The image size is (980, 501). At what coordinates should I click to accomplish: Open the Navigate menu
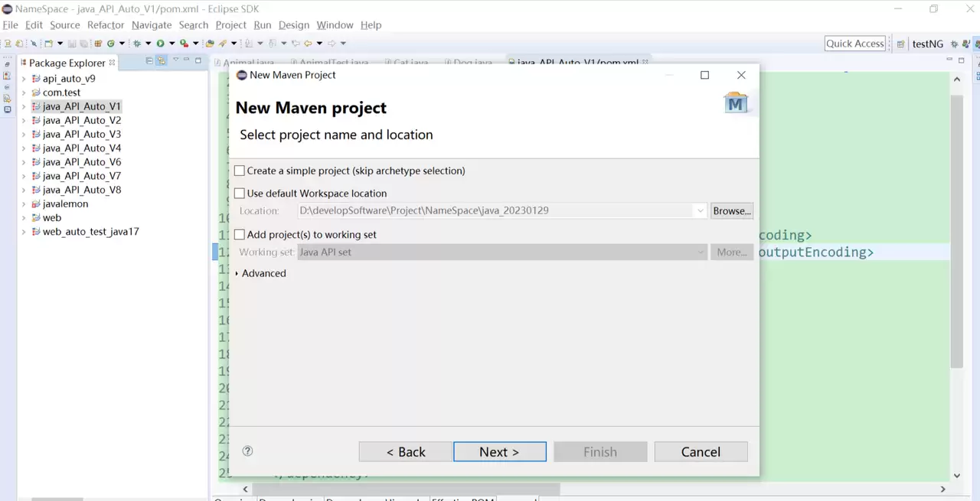(152, 25)
